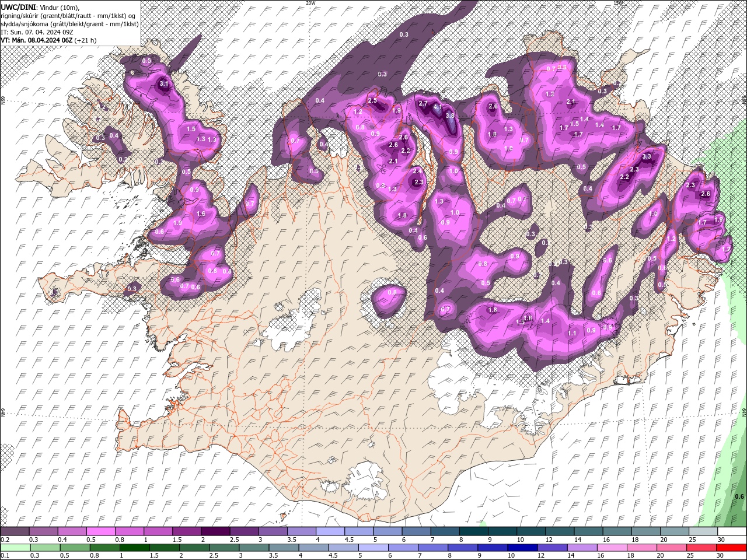This screenshot has width=747, height=560.
Task: Select the darkest green 1–1.5 lower swatch
Action: tap(134, 548)
